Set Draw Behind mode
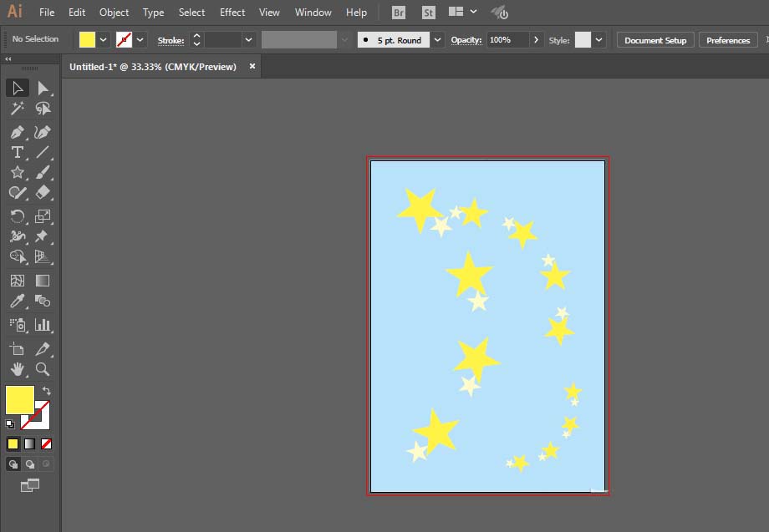This screenshot has height=532, width=769. click(30, 464)
